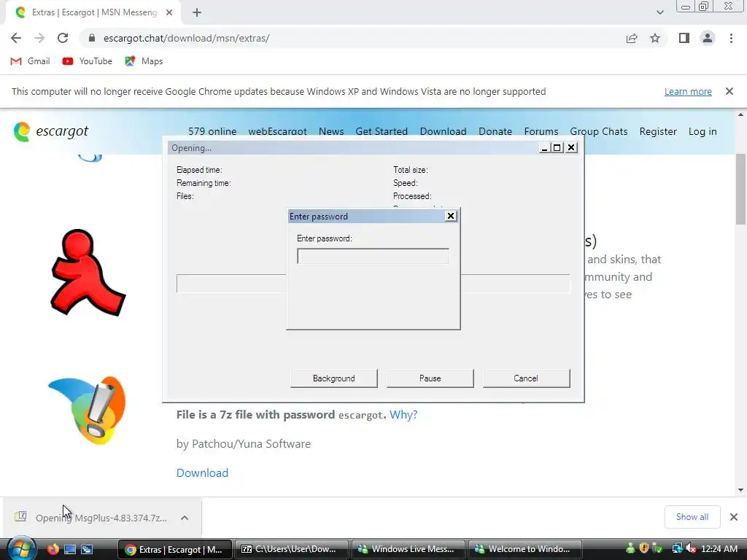The image size is (747, 560).
Task: Click the 579 online link
Action: 212,131
